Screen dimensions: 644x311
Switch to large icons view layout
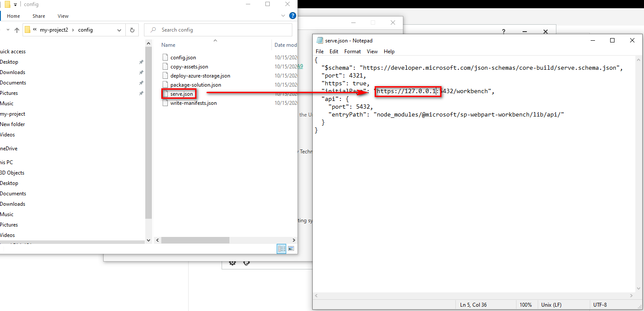click(x=291, y=249)
